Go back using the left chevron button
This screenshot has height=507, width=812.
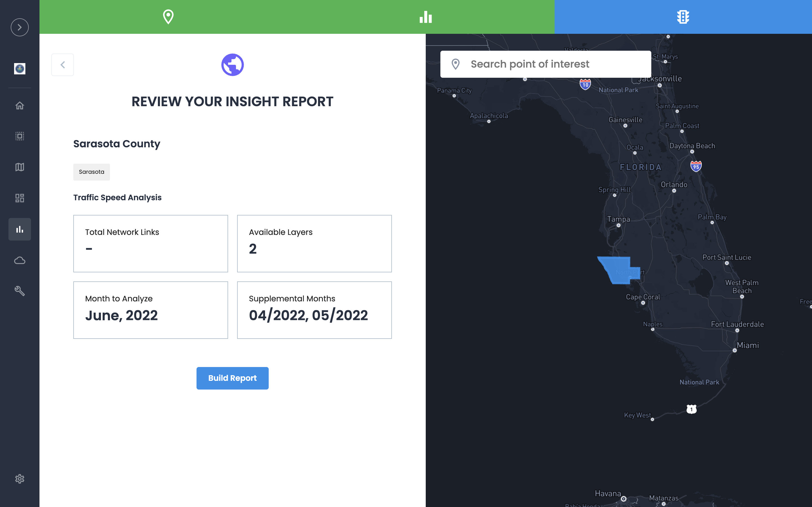point(62,65)
